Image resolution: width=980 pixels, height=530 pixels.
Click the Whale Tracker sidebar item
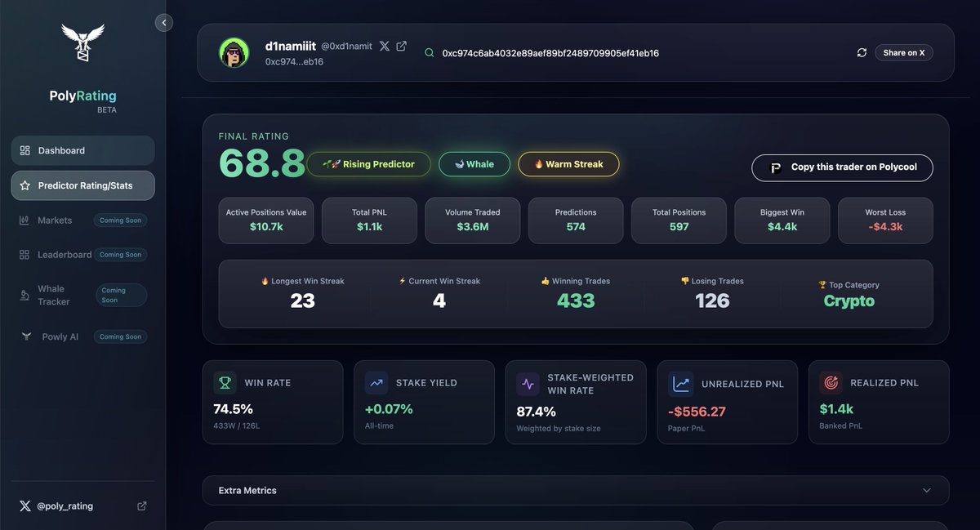click(82, 295)
